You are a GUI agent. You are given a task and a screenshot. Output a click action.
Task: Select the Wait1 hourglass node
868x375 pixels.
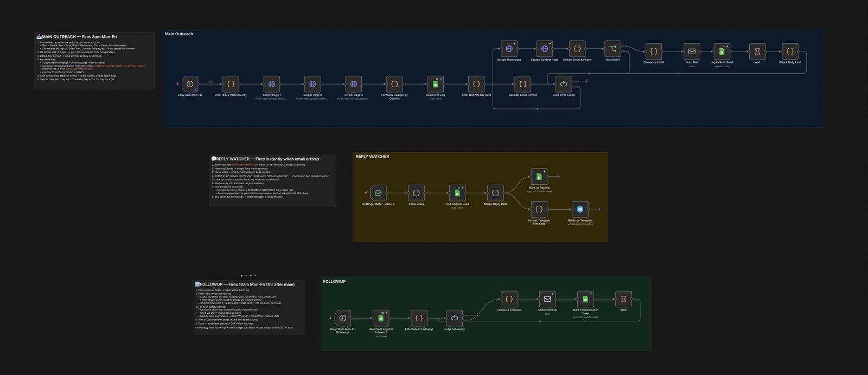click(x=624, y=299)
